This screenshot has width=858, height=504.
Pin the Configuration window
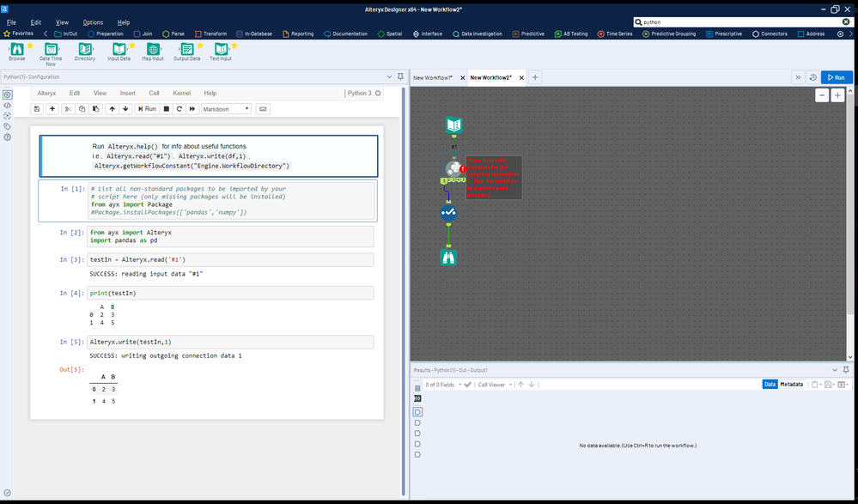[400, 76]
